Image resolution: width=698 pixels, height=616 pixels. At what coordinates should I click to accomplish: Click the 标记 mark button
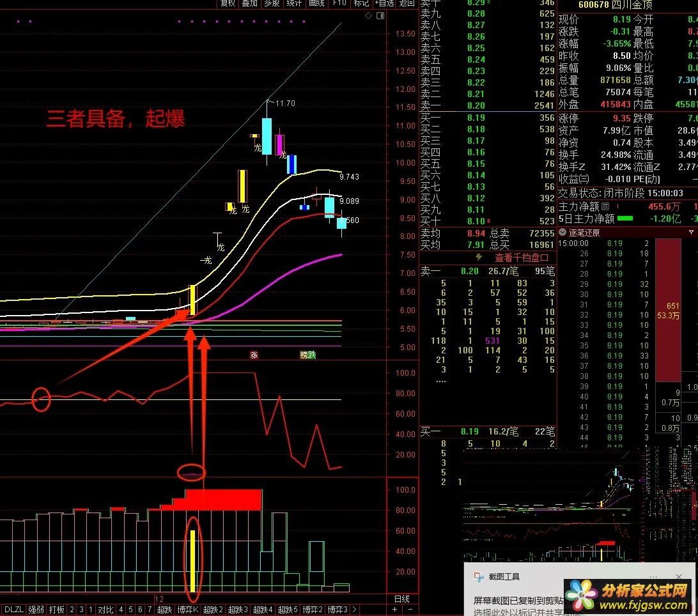361,4
